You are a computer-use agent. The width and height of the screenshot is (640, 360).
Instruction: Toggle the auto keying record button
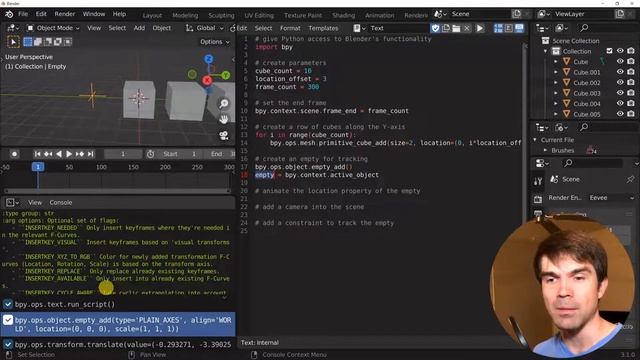pos(14,154)
